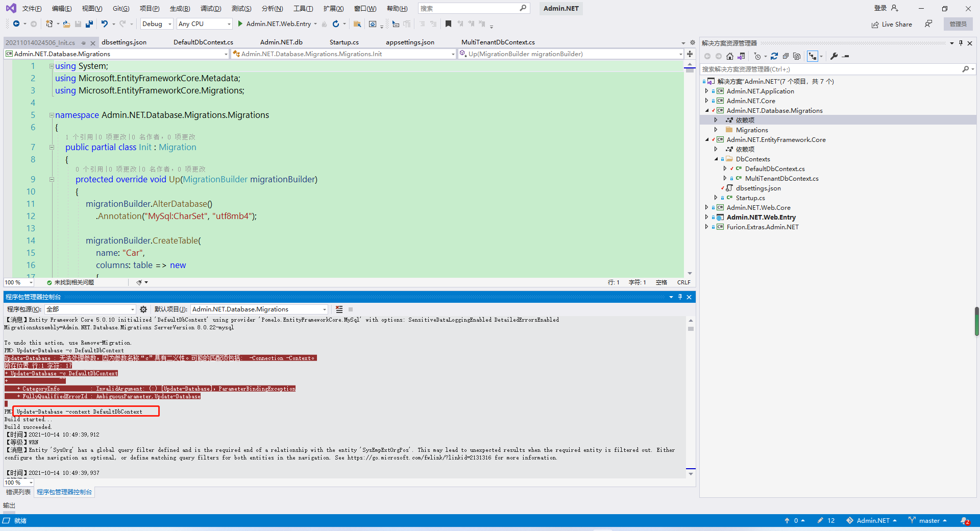Image resolution: width=980 pixels, height=531 pixels.
Task: Open Solution Explorer properties with the wrench icon
Action: click(x=834, y=56)
